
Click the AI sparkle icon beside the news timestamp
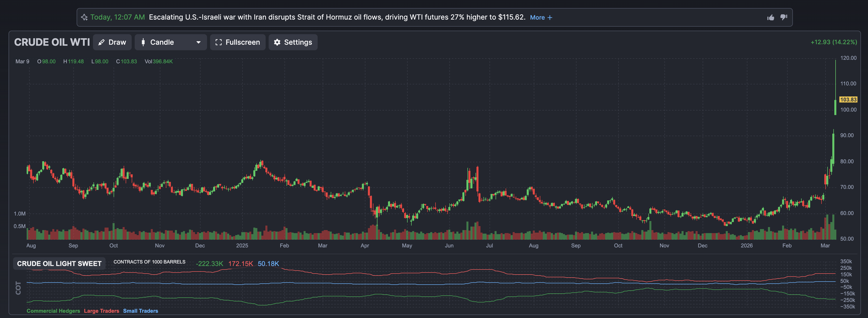click(84, 17)
